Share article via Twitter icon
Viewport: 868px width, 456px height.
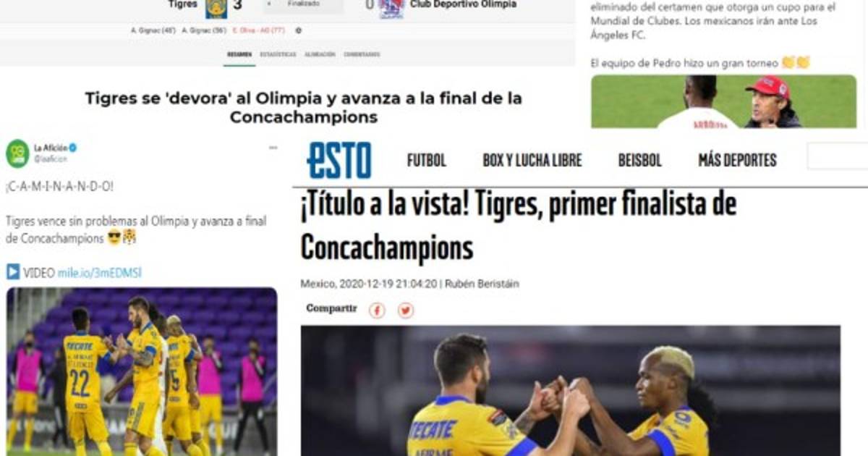(406, 311)
